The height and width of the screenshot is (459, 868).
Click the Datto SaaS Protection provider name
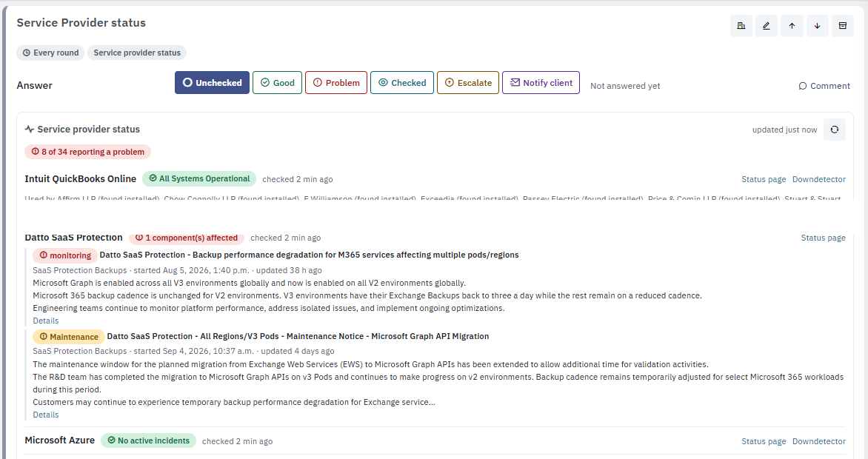73,238
